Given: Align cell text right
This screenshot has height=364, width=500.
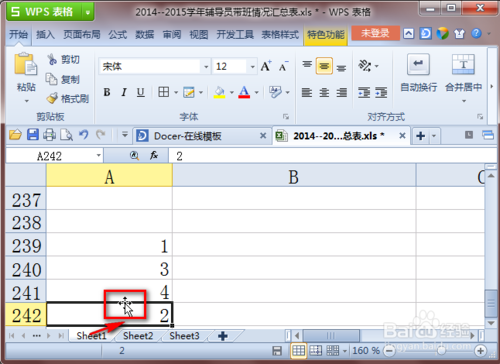Looking at the screenshot, I should point(341,92).
